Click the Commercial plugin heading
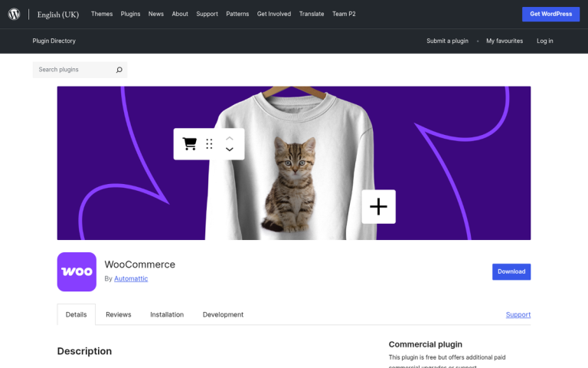 [425, 344]
